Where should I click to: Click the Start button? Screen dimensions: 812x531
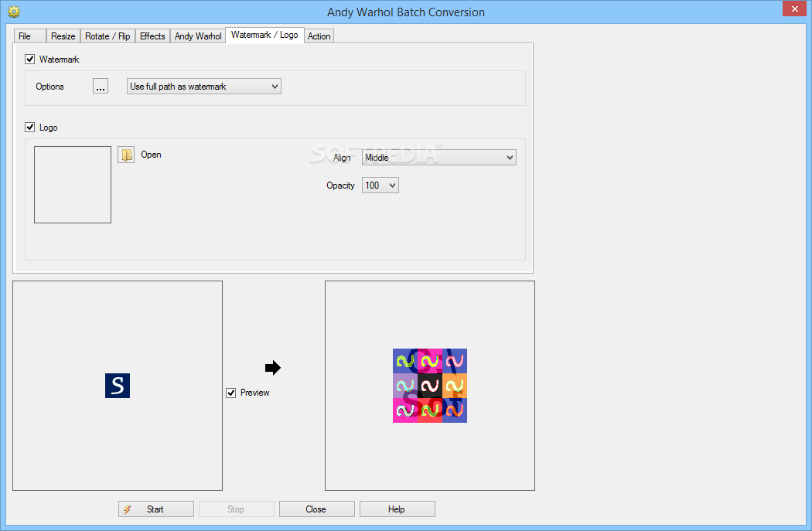[156, 509]
